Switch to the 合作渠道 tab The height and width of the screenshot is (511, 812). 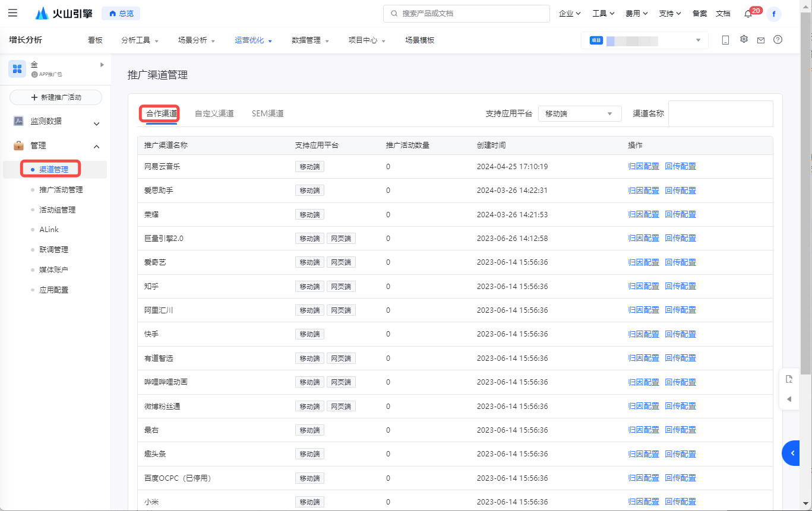tap(162, 113)
